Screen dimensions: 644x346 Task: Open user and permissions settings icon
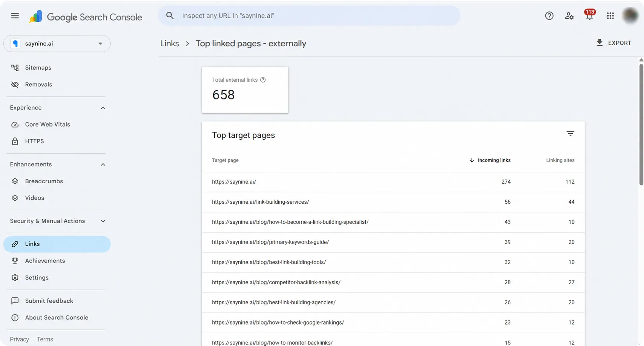click(569, 16)
